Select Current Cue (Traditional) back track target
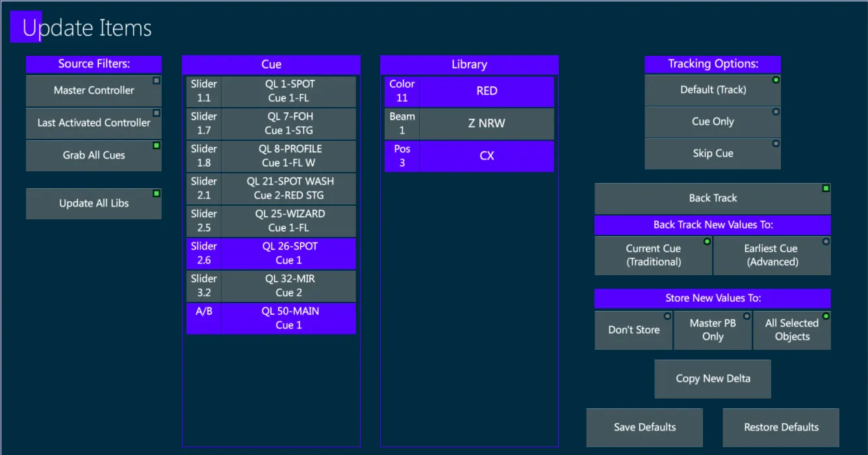The width and height of the screenshot is (868, 455). point(653,255)
